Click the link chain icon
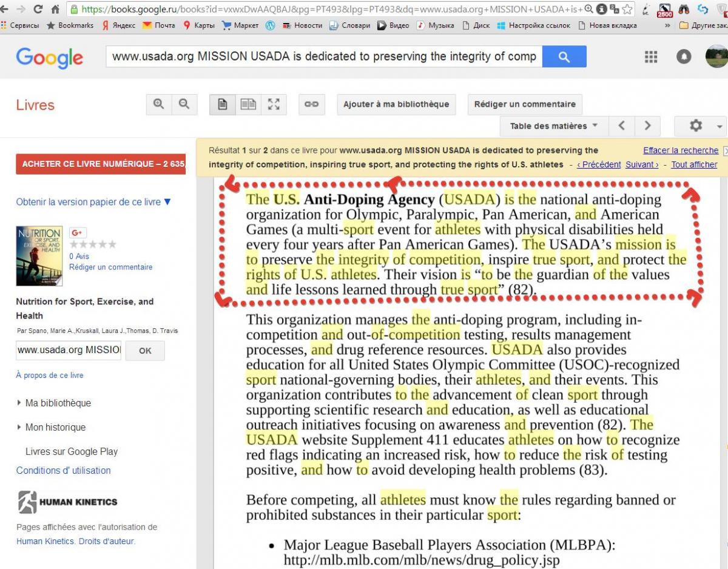Viewport: 728px width, 569px height. click(x=311, y=104)
